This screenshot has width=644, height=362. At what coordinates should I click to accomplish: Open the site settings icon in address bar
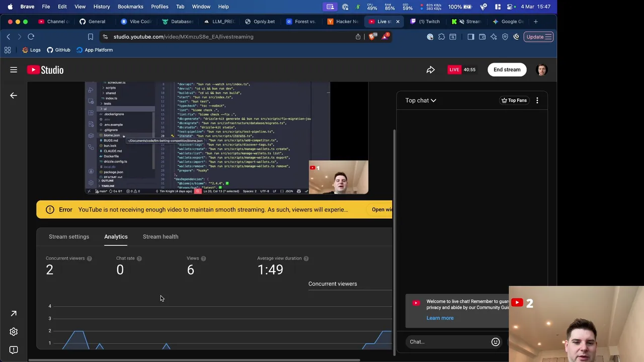[105, 37]
